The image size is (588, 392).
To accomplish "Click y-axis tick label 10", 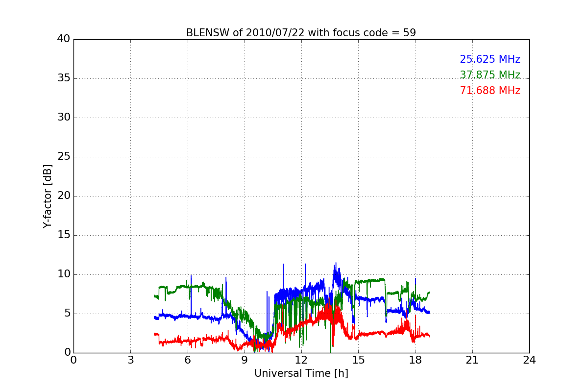I will tap(64, 274).
